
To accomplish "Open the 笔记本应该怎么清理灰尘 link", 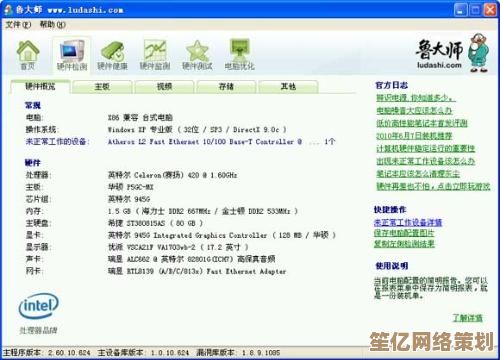I will point(418,174).
